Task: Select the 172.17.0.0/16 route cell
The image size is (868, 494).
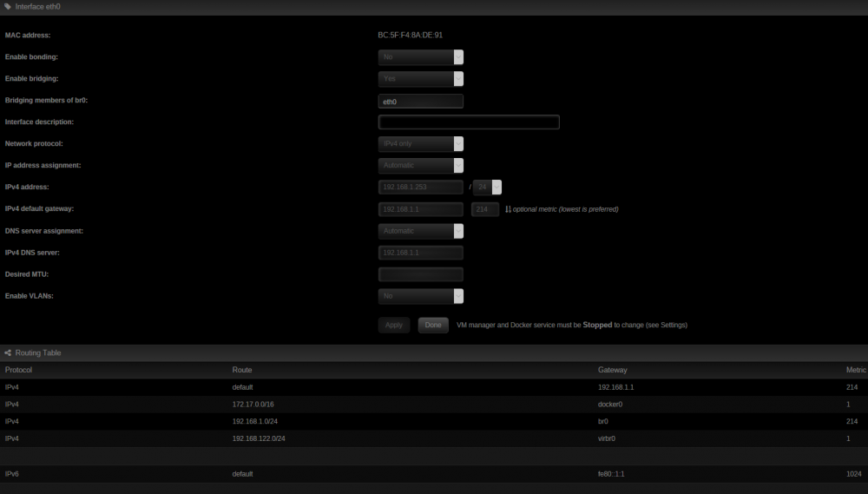Action: [x=253, y=405]
